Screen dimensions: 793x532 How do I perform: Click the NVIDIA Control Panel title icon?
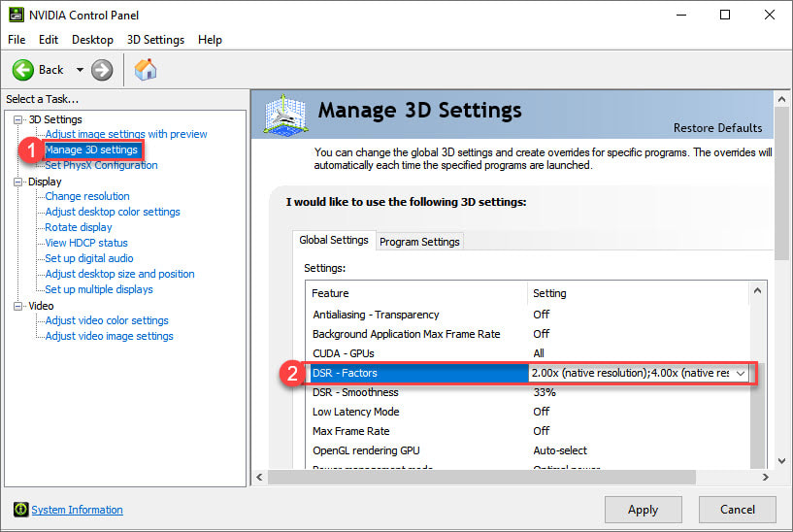(17, 16)
